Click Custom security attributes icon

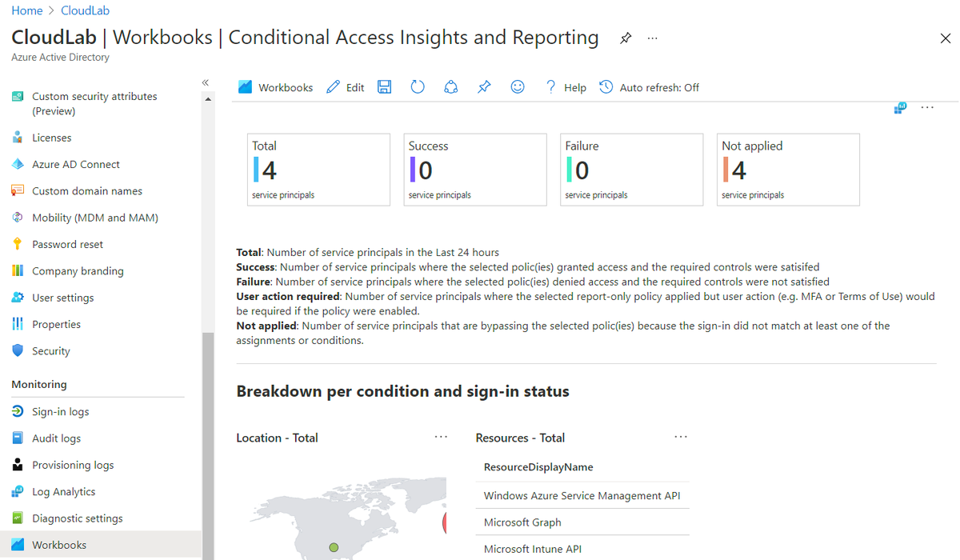[18, 97]
